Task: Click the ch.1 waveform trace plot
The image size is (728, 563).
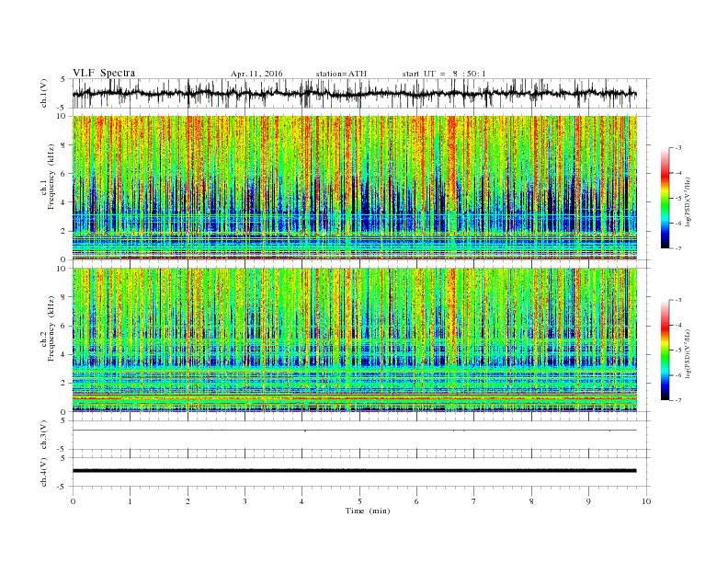Action: (354, 93)
